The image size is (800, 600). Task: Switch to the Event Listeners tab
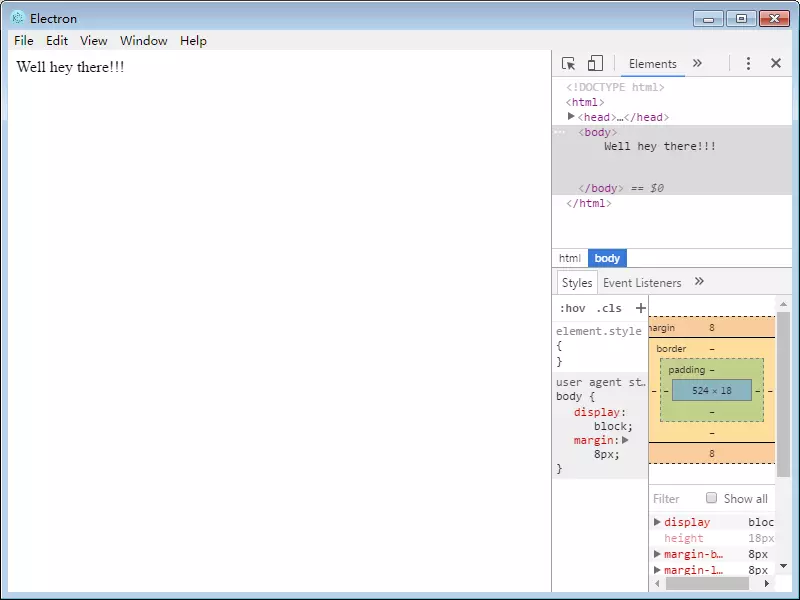click(x=642, y=283)
